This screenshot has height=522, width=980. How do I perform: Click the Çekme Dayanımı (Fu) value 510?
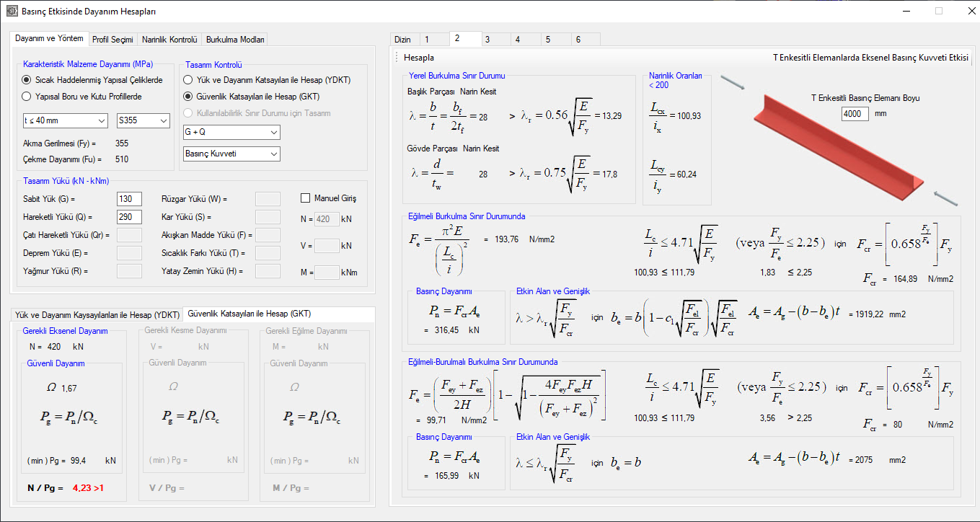tap(122, 159)
